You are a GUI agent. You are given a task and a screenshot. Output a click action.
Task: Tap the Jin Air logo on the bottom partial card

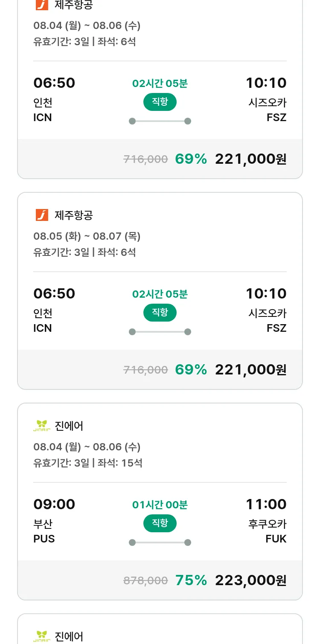tap(42, 636)
